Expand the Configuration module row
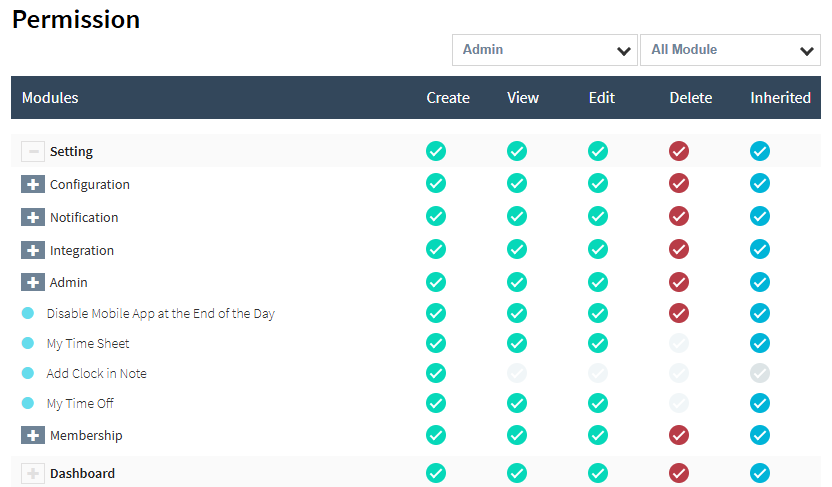The width and height of the screenshot is (832, 487). tap(33, 185)
